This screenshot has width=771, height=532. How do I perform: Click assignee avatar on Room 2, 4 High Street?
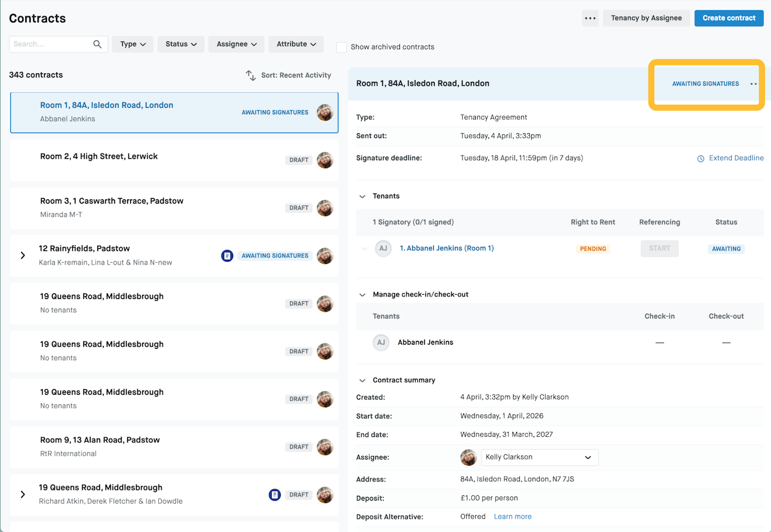click(325, 160)
